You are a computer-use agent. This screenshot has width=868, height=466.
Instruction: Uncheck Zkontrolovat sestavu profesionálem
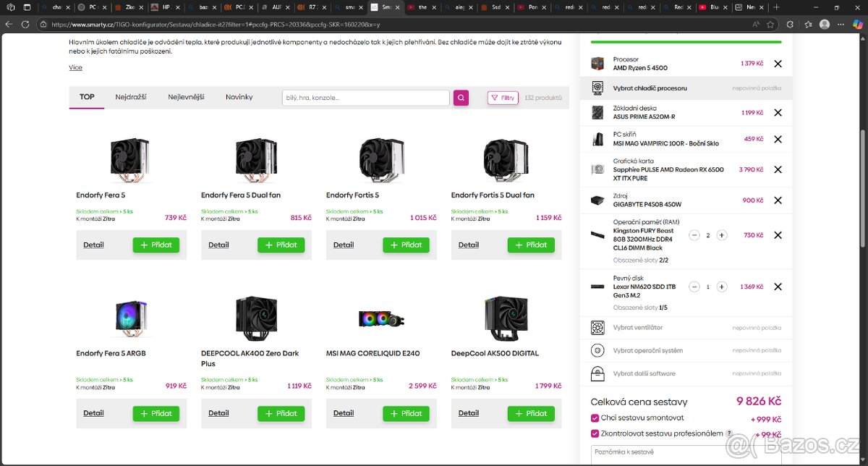pyautogui.click(x=595, y=433)
